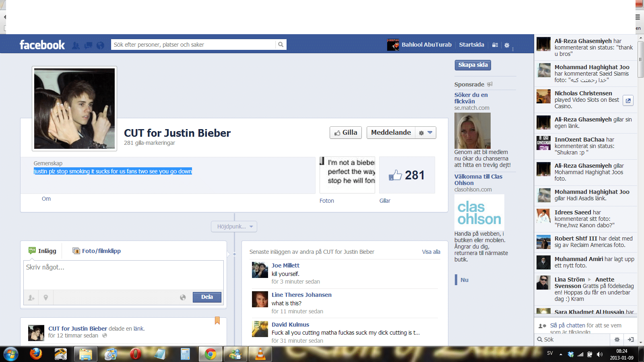This screenshot has height=362, width=644.
Task: Click Dropbox icon in system tray
Action: pos(571,354)
